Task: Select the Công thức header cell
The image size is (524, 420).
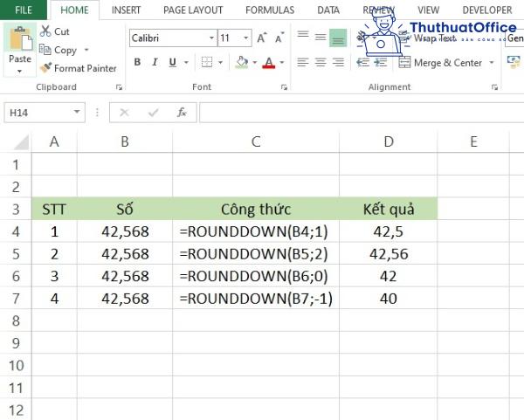Action: tap(256, 210)
